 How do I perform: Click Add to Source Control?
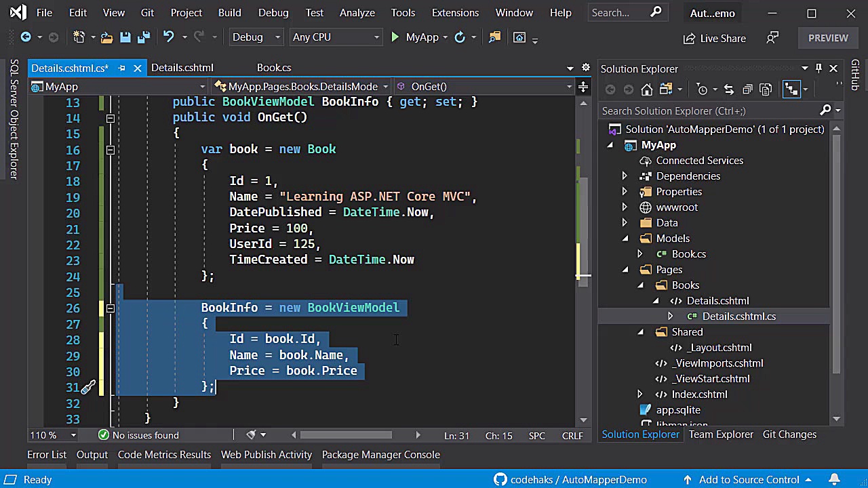749,479
